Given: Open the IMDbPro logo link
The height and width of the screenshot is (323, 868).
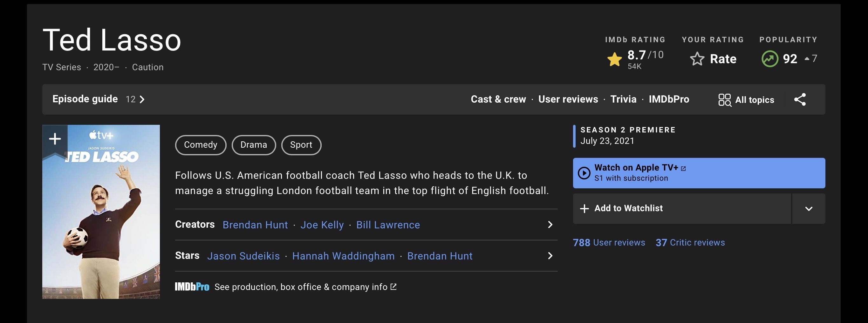Looking at the screenshot, I should pos(192,287).
